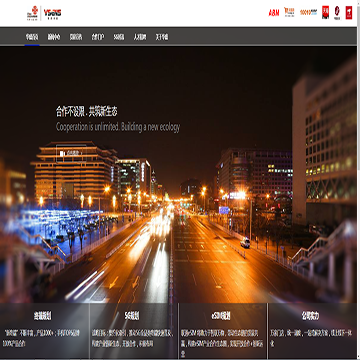Viewport: 360px width, 360px height.
Task: Select the first highlighted navigation tab
Action: pyautogui.click(x=32, y=37)
